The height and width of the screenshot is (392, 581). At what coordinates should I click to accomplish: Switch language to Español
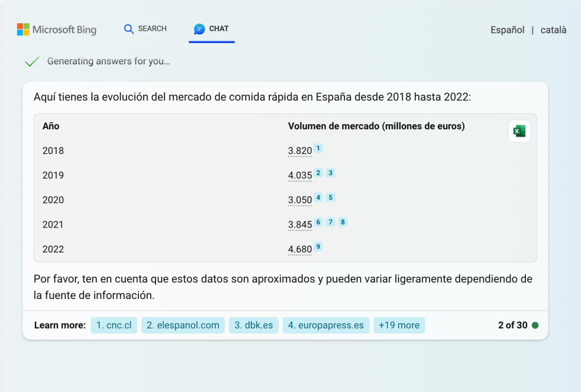click(507, 30)
